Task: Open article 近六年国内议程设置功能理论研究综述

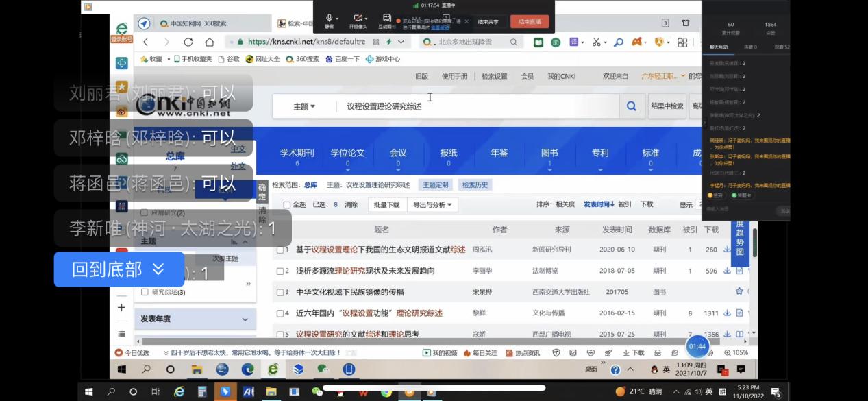Action: (x=369, y=313)
